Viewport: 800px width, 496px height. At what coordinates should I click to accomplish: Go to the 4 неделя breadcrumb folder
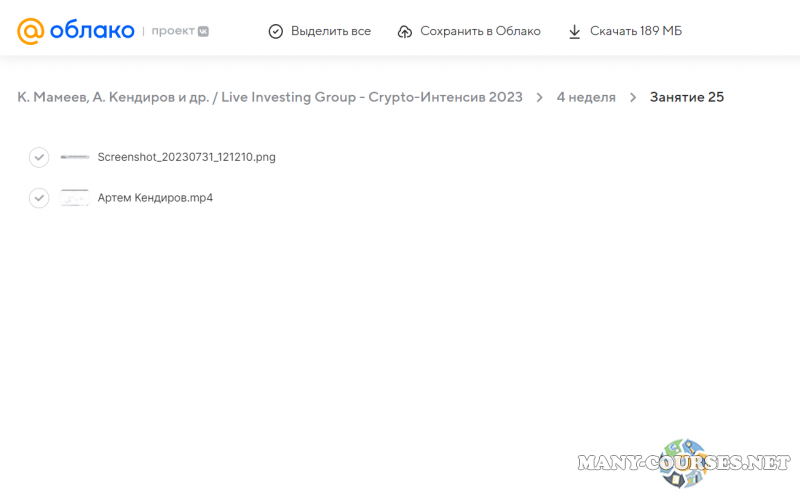tap(586, 97)
